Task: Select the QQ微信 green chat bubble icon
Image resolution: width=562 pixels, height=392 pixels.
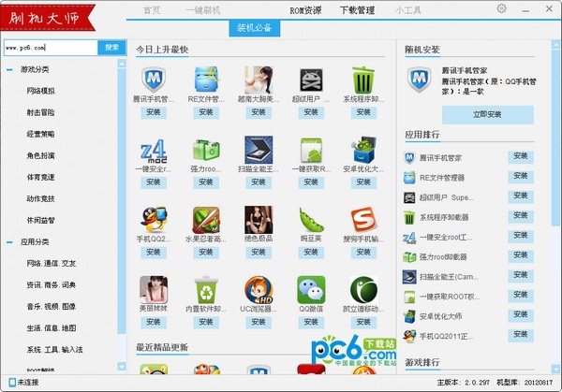Action: pyautogui.click(x=311, y=290)
